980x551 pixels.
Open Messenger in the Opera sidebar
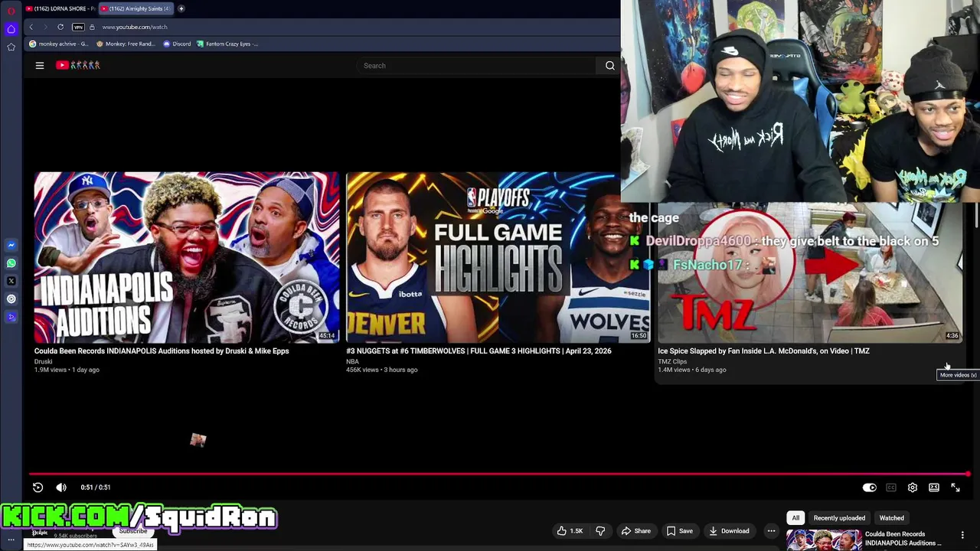[11, 246]
